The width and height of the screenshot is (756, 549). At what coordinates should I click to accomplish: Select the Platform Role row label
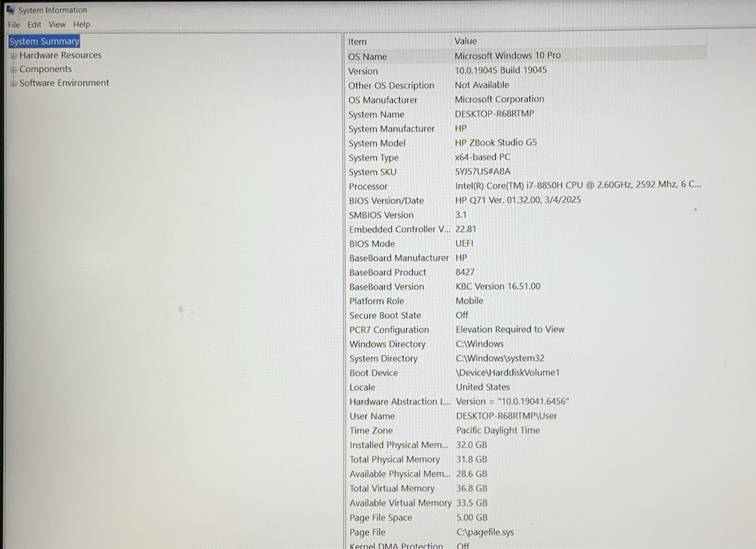coord(376,302)
